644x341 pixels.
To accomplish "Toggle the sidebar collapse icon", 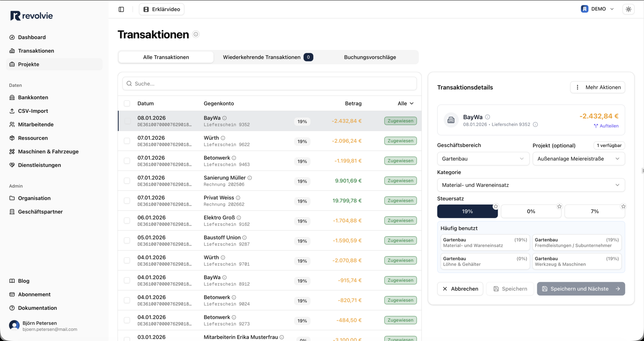I will point(121,9).
